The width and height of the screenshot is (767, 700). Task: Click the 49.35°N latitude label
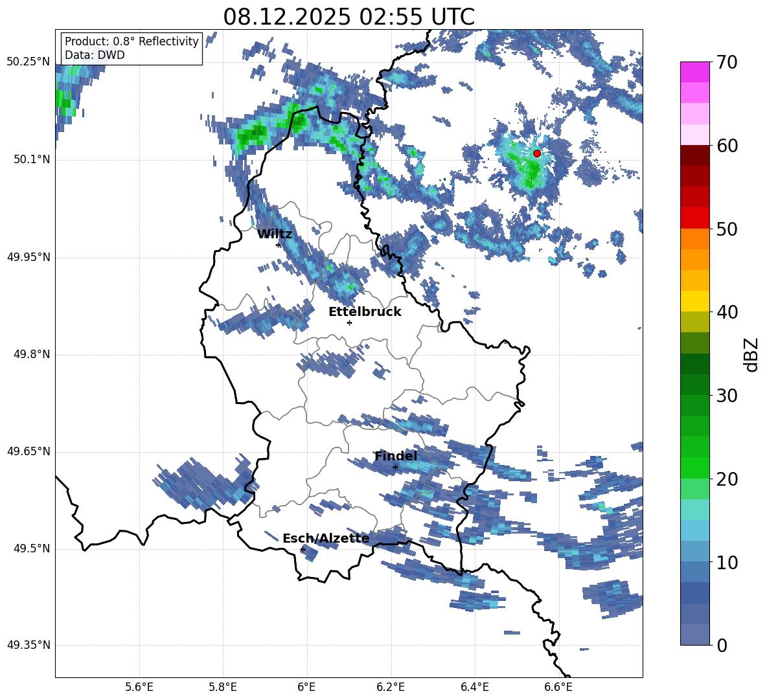[x=29, y=645]
